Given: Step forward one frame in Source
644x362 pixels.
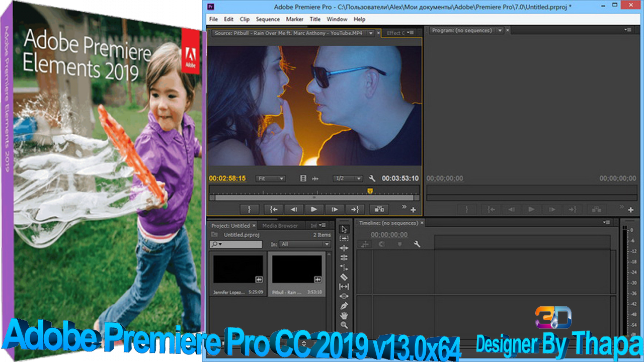Looking at the screenshot, I should 334,210.
